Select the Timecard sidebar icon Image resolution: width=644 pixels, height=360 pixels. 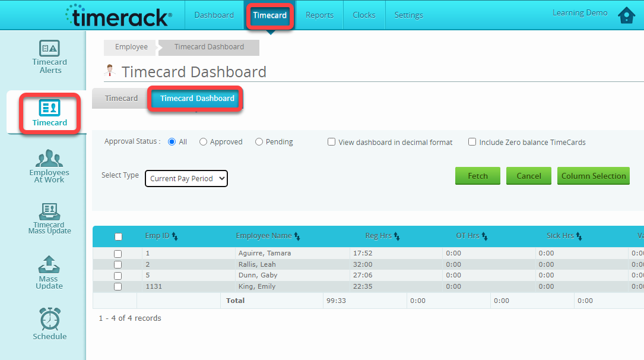click(49, 112)
